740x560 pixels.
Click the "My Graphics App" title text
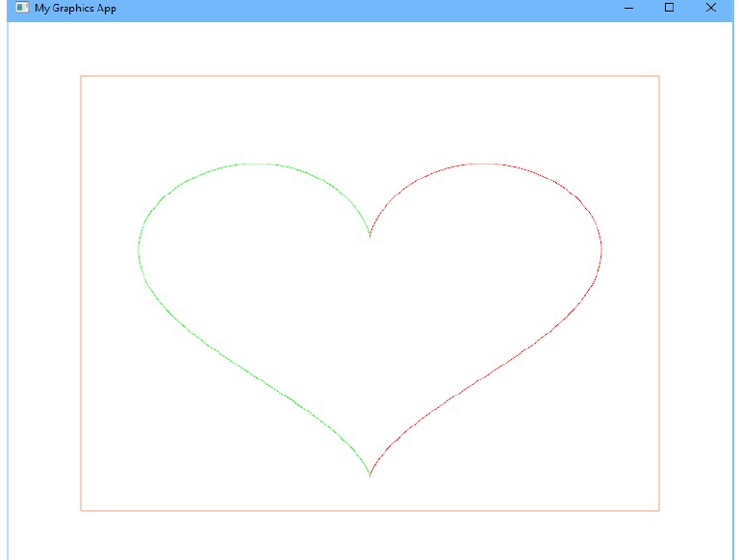pos(75,8)
